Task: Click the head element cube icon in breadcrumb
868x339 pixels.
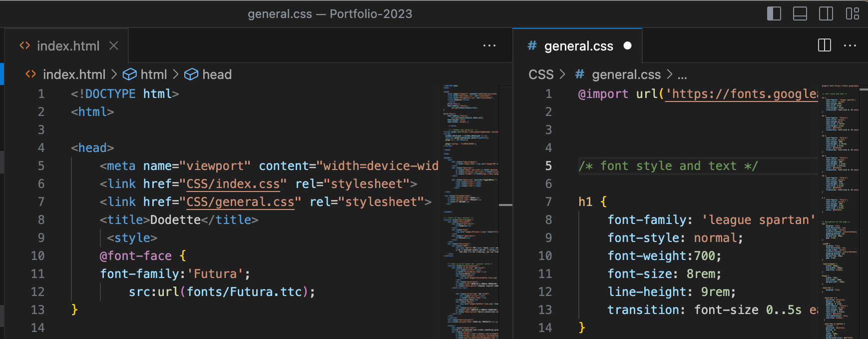Action: tap(191, 74)
